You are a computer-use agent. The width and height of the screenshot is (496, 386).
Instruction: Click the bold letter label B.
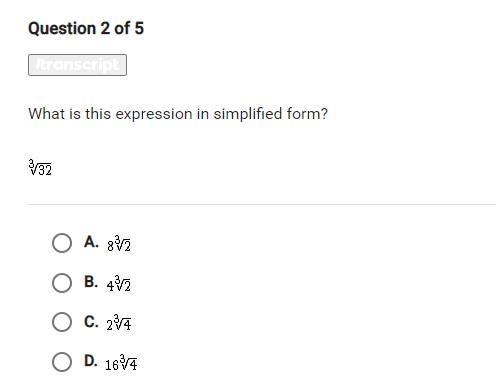(x=91, y=282)
